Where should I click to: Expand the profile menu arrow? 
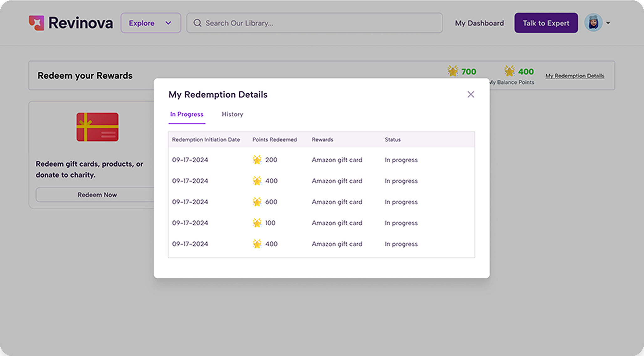pos(608,23)
